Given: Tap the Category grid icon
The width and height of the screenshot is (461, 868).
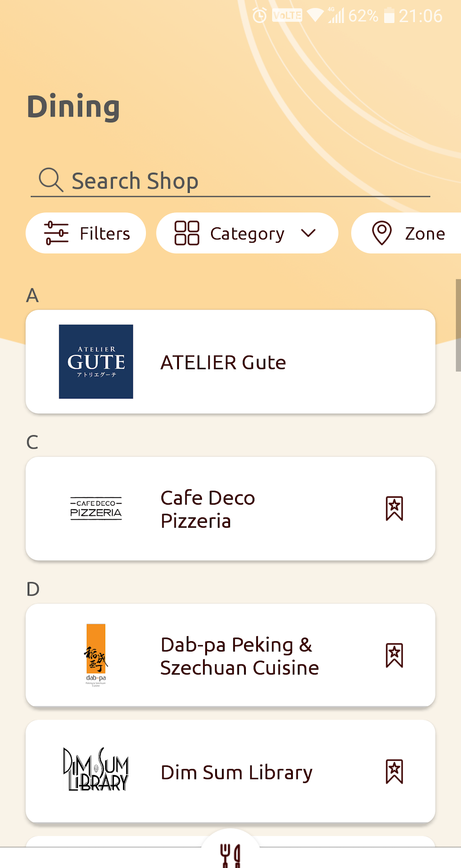Looking at the screenshot, I should 187,233.
